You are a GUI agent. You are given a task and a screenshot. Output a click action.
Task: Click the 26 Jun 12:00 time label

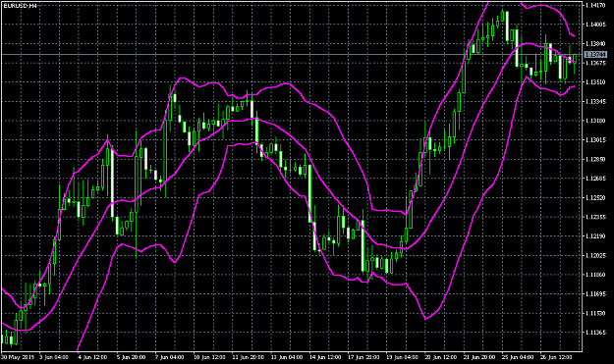tap(556, 357)
